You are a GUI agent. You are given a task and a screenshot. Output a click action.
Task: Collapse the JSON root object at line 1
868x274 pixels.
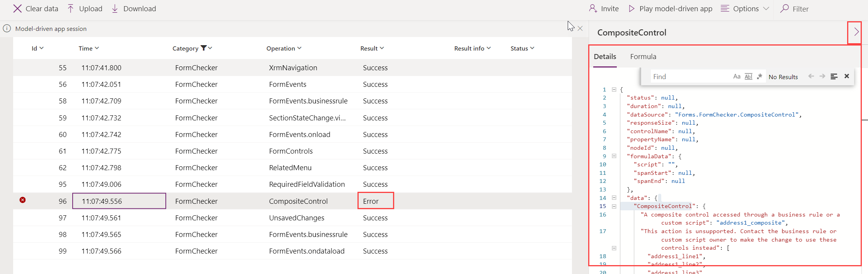pos(614,90)
